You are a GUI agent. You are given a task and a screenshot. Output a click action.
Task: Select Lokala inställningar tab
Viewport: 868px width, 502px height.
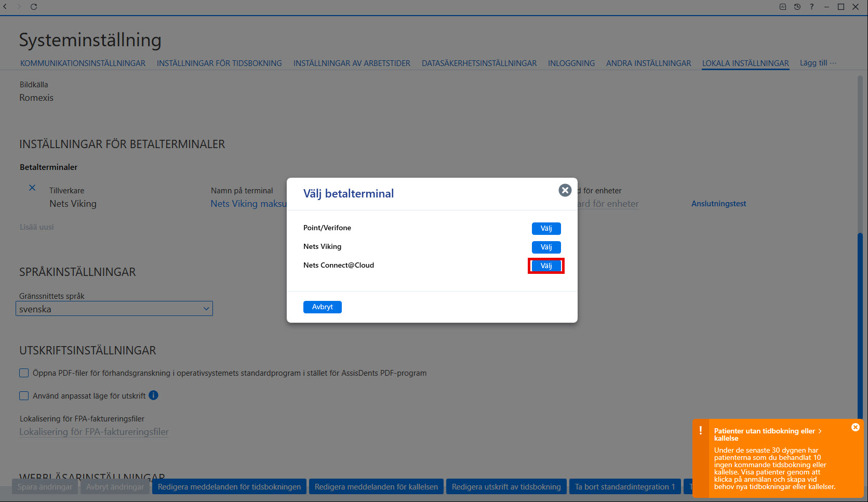745,63
